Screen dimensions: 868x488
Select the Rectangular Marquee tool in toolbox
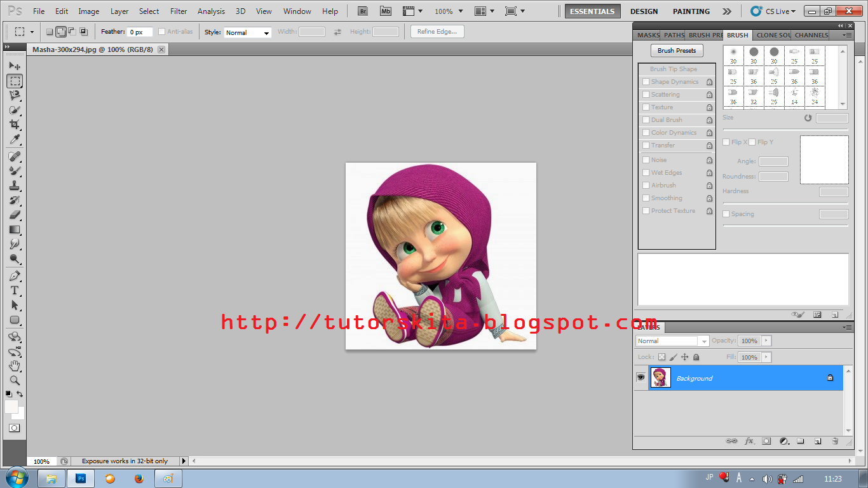[x=15, y=81]
